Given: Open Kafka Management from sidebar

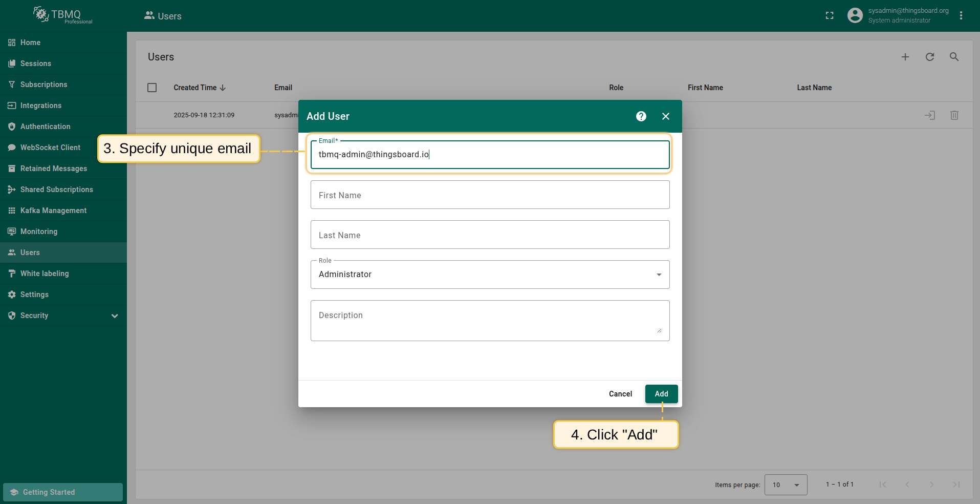Looking at the screenshot, I should [x=53, y=211].
